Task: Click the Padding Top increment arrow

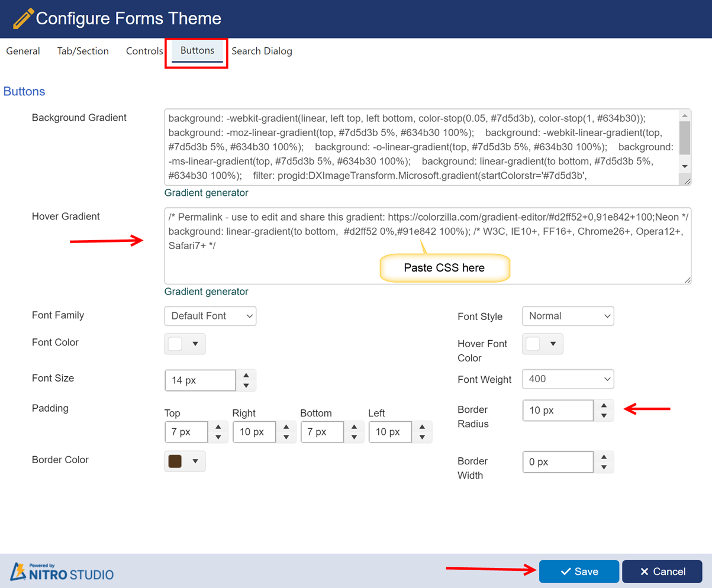Action: (x=217, y=427)
